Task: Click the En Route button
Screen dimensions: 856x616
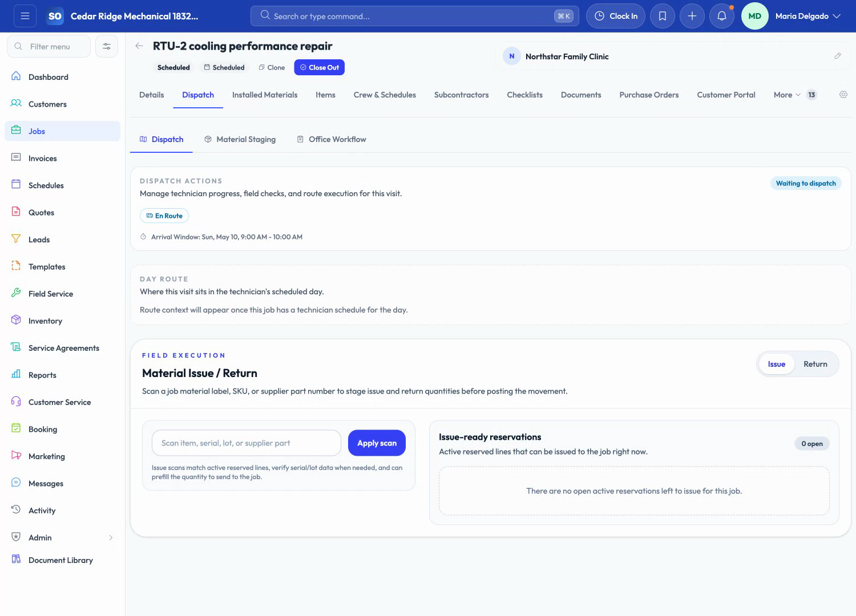Action: coord(164,216)
